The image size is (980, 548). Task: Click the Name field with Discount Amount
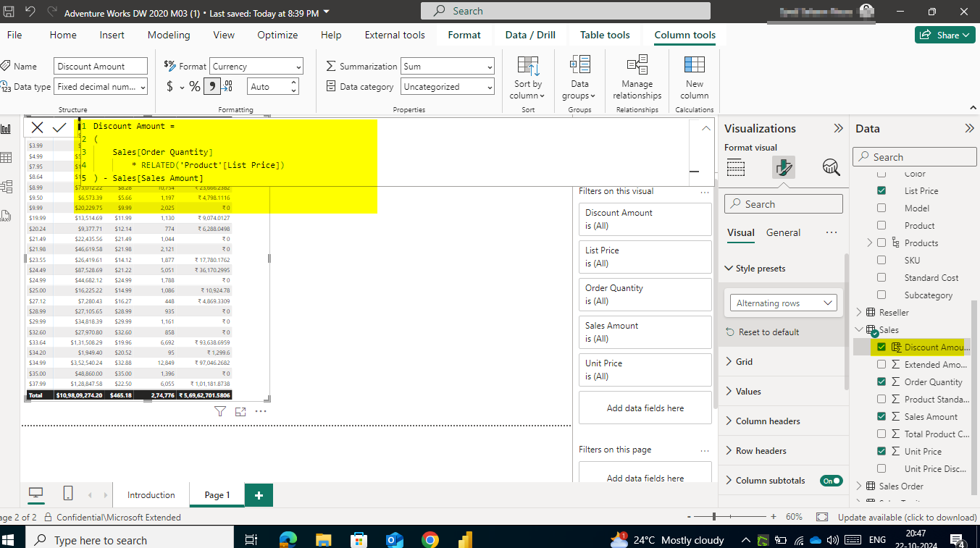pos(101,67)
